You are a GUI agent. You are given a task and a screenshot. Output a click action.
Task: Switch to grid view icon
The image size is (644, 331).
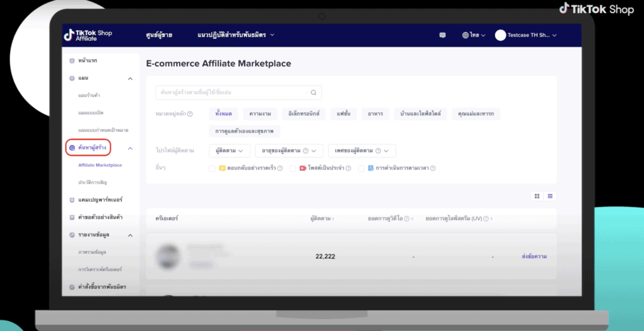(537, 196)
